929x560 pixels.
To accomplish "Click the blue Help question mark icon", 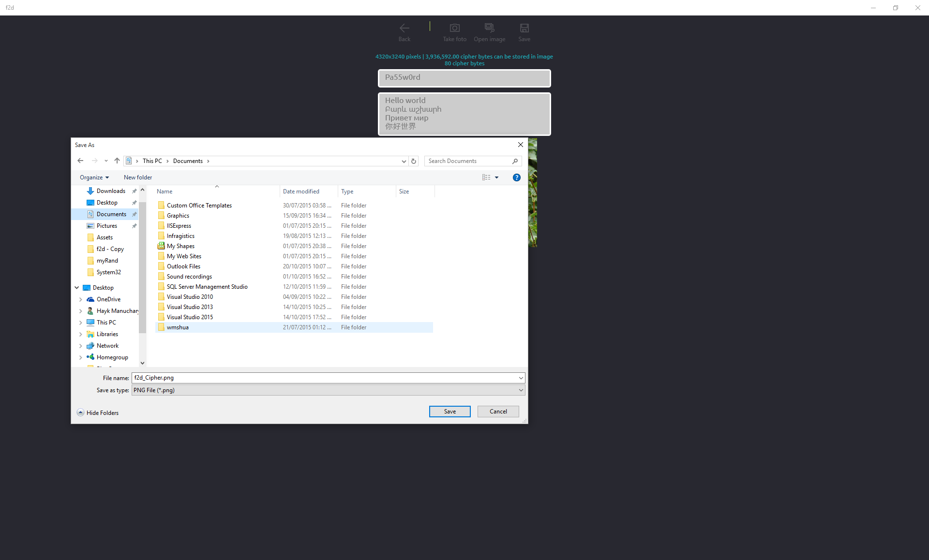I will click(x=516, y=177).
